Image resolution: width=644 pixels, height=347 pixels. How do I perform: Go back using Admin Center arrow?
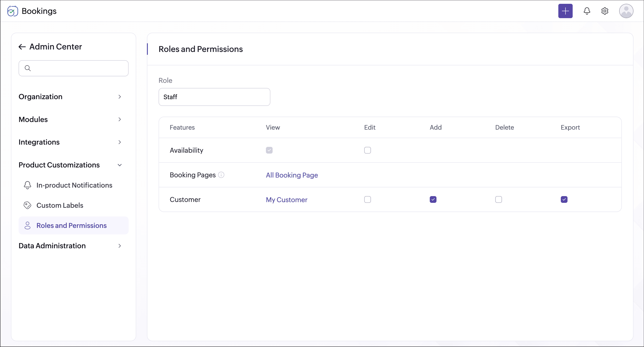tap(22, 47)
